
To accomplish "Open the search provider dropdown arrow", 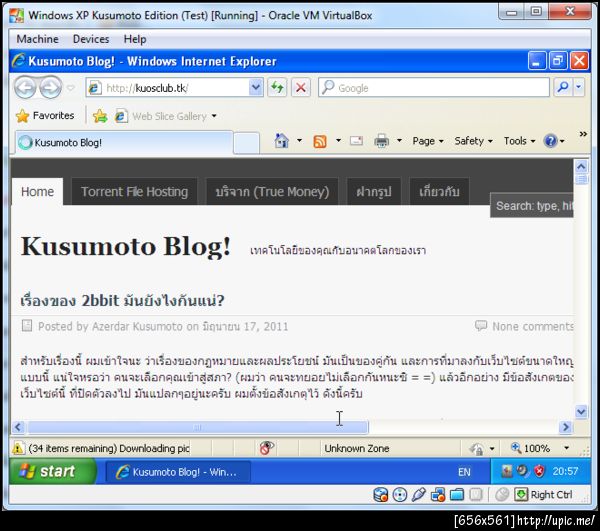I will tap(579, 88).
